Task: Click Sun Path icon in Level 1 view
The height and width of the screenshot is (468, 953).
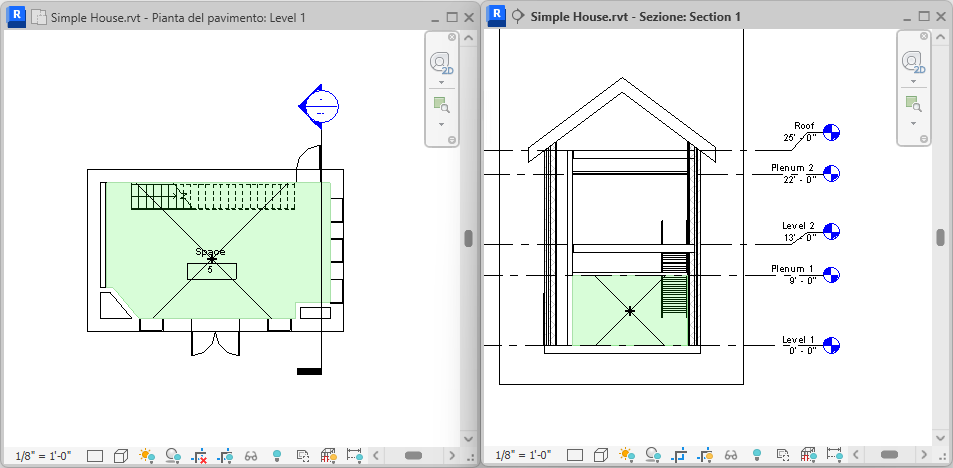Action: pos(147,455)
